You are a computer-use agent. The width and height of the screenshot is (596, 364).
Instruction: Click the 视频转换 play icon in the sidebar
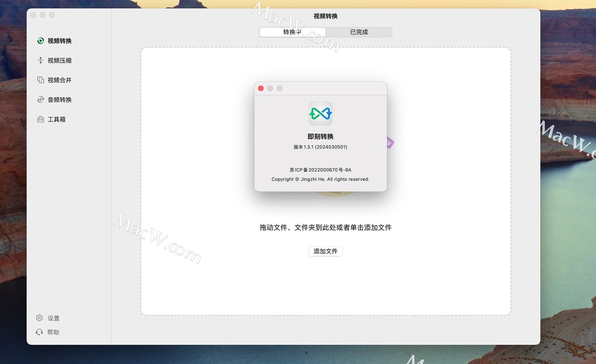click(41, 41)
